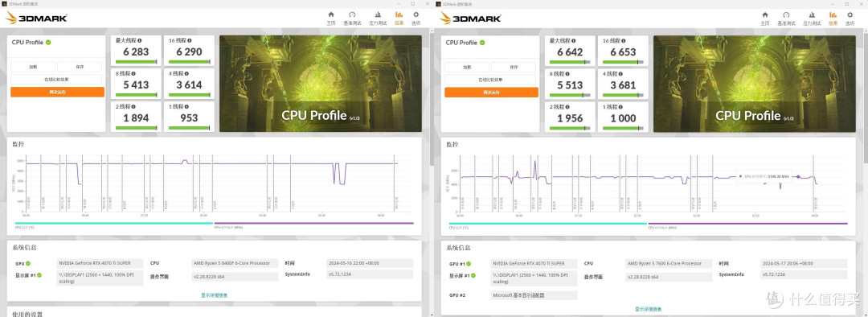Click orange run again button, right window

click(x=491, y=92)
